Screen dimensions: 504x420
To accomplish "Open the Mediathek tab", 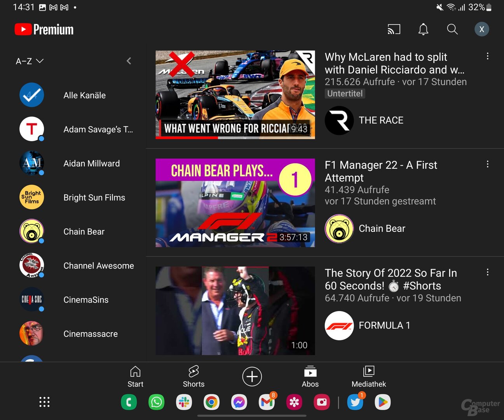I will 369,376.
